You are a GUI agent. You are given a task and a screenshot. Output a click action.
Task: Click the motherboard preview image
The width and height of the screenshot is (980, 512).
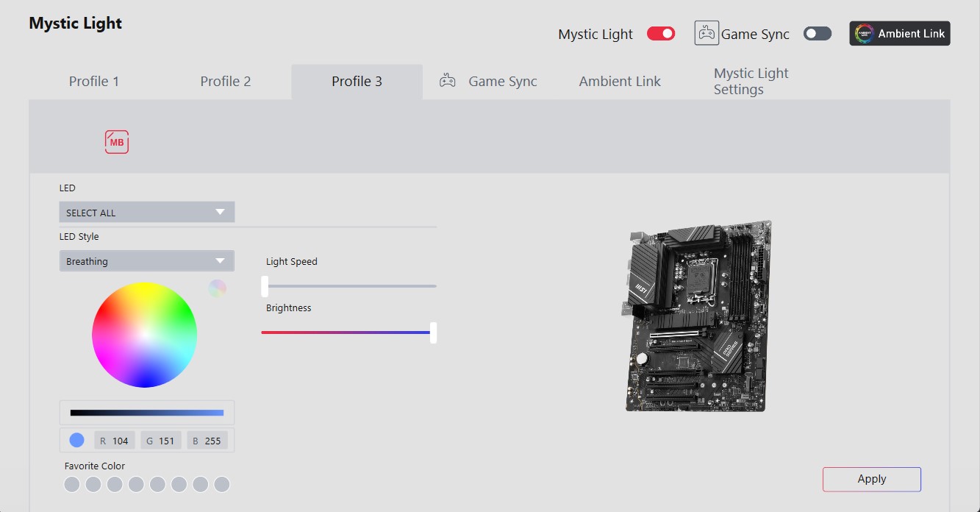pyautogui.click(x=697, y=316)
